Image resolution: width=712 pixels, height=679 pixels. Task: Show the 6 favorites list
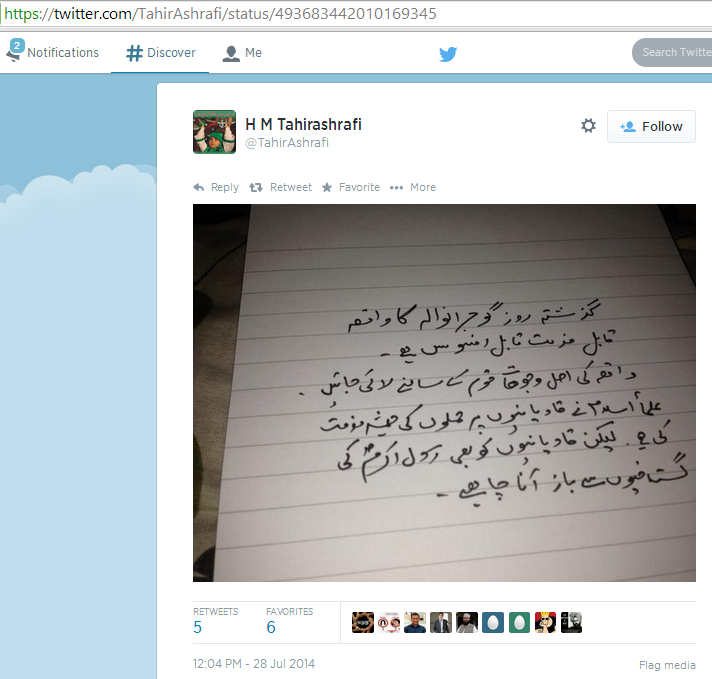coord(289,621)
